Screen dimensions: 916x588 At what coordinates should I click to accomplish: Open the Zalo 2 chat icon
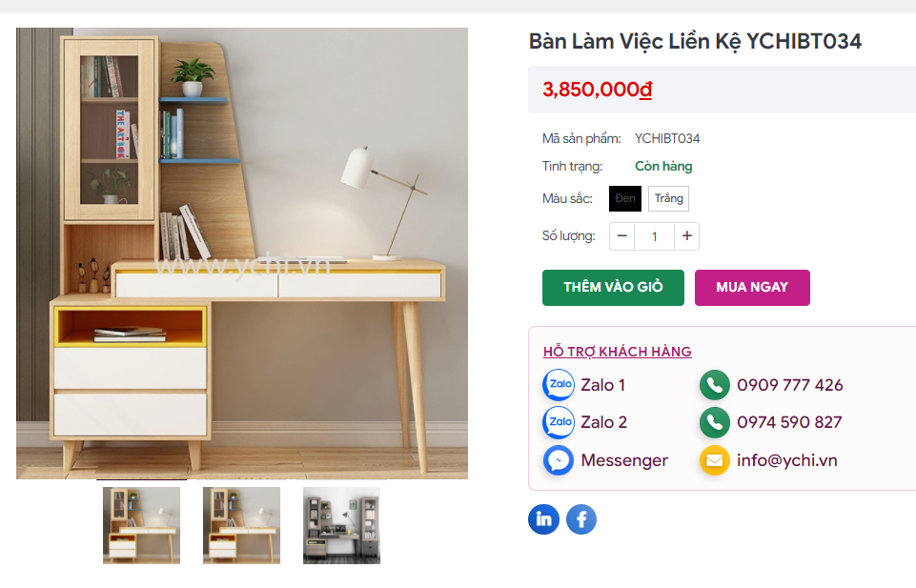point(559,422)
